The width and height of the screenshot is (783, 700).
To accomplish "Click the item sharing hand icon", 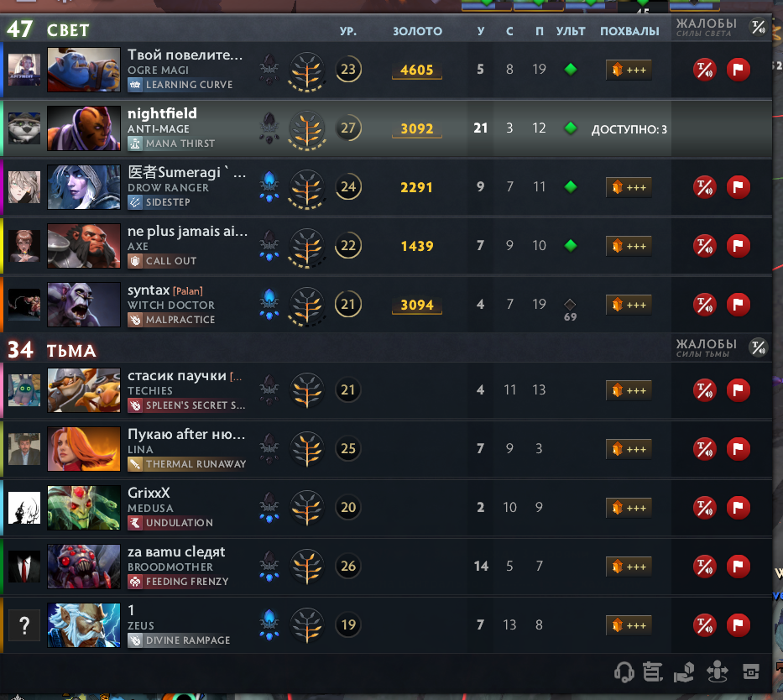I will click(684, 671).
